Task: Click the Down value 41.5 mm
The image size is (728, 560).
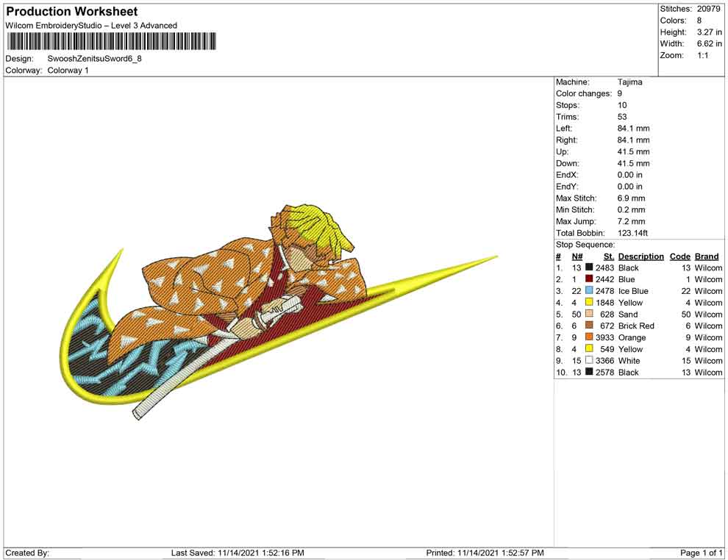Action: pyautogui.click(x=633, y=163)
